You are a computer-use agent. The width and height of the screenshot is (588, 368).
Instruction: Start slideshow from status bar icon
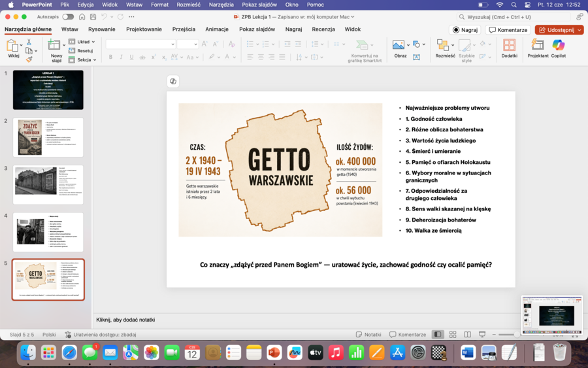click(x=482, y=334)
